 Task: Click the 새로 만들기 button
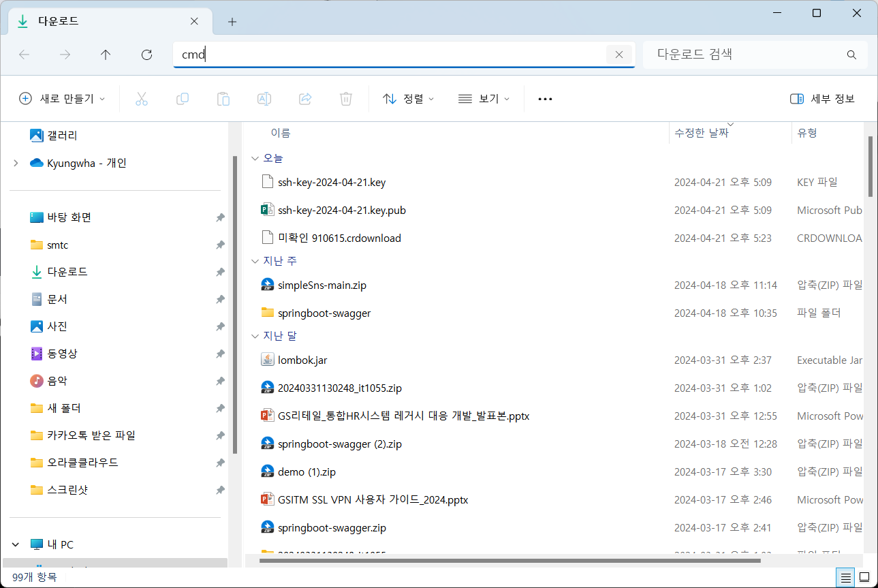[62, 99]
